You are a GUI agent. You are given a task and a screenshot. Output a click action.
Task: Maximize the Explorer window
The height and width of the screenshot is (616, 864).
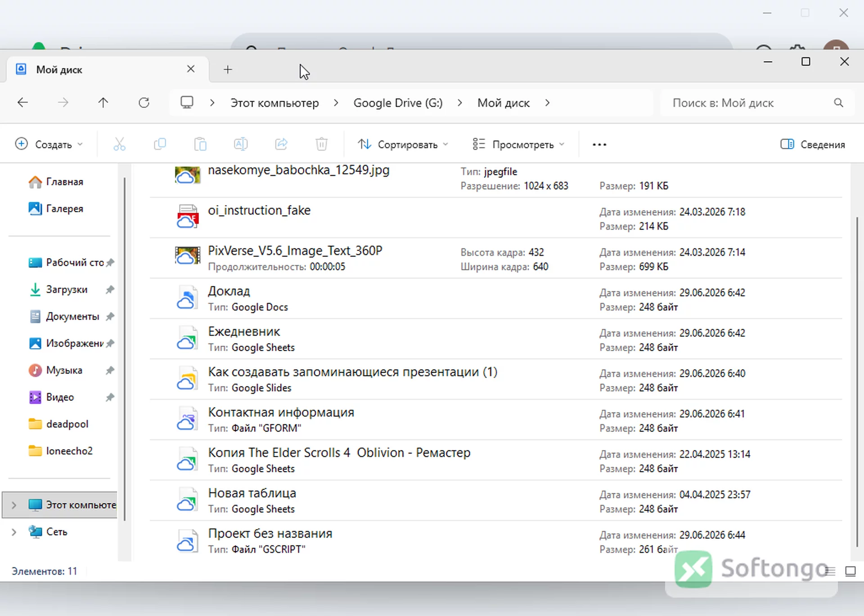805,62
